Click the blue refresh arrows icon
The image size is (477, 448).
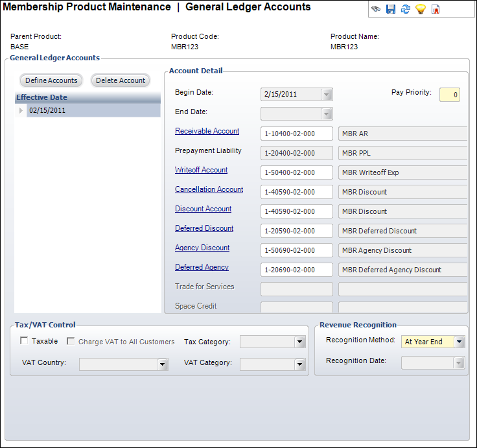(406, 9)
